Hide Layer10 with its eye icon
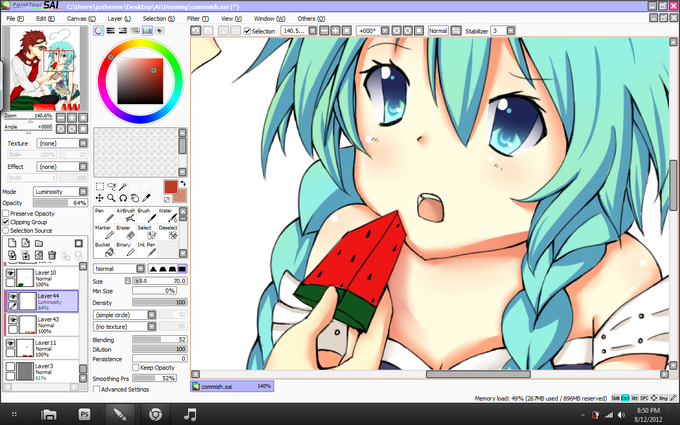680x425 pixels. click(x=10, y=273)
